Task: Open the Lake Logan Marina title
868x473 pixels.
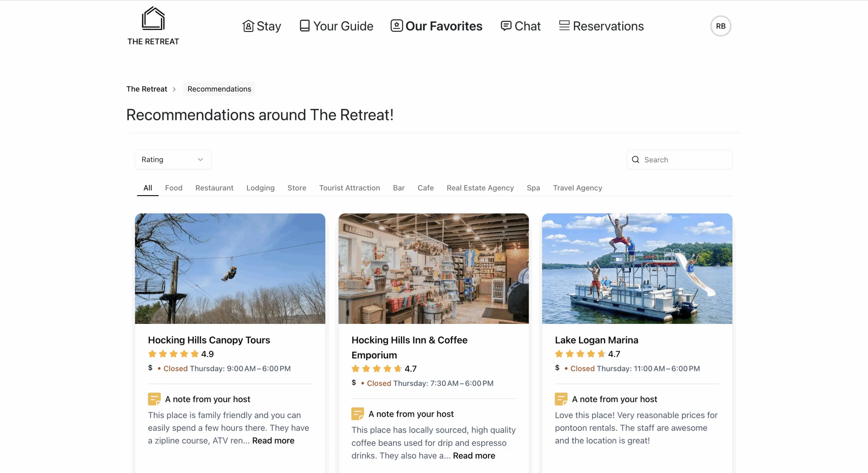Action: click(x=596, y=340)
